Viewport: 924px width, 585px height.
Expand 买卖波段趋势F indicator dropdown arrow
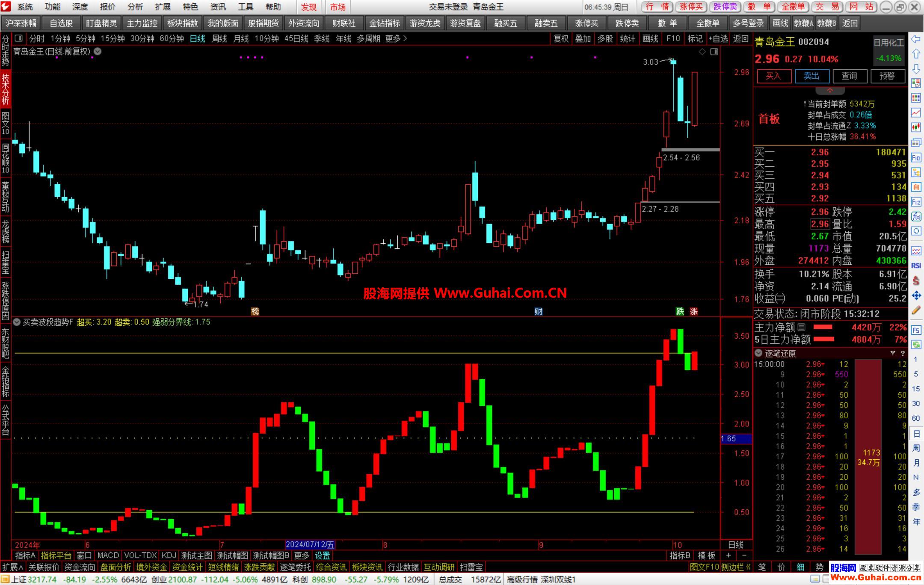17,322
